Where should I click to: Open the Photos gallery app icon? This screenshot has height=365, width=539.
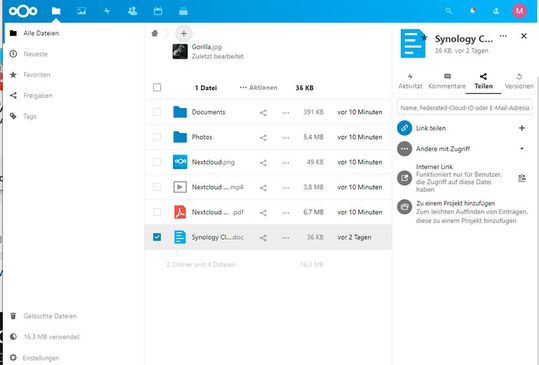[81, 11]
